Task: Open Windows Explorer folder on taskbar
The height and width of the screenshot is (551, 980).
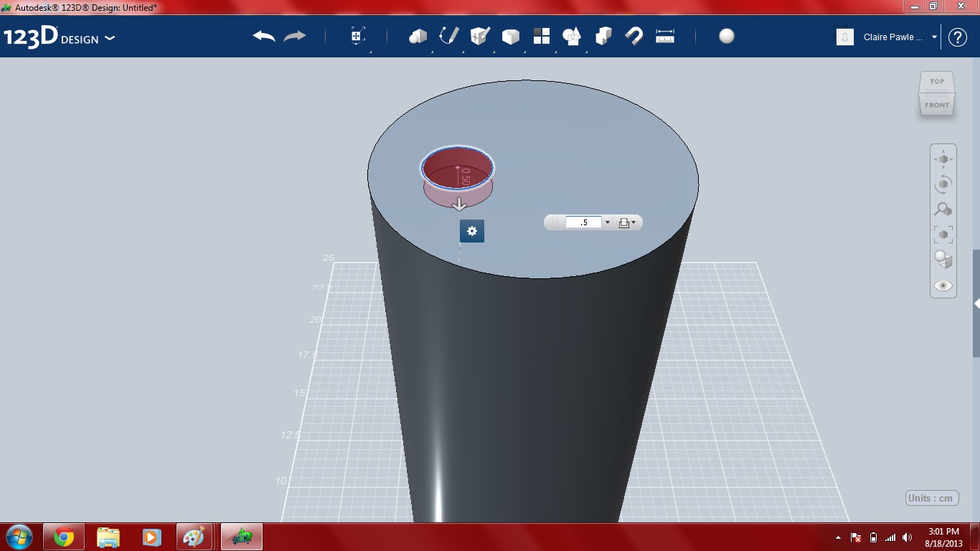Action: pos(108,537)
